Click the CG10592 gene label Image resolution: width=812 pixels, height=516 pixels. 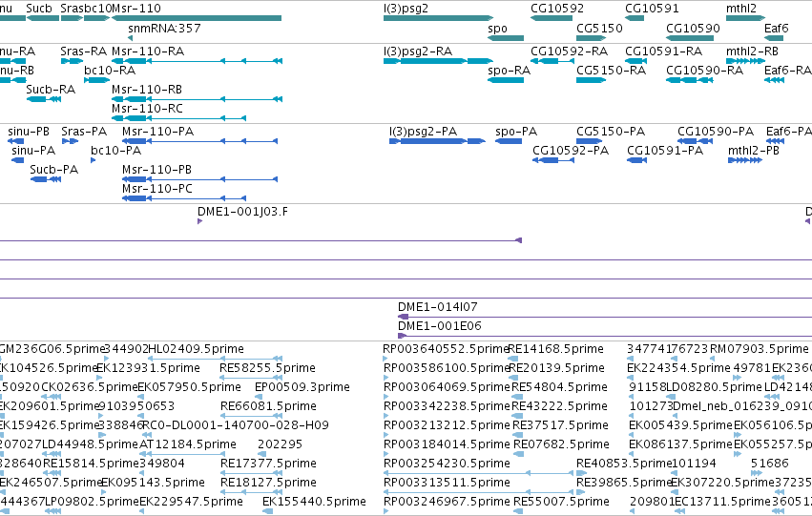pos(557,9)
